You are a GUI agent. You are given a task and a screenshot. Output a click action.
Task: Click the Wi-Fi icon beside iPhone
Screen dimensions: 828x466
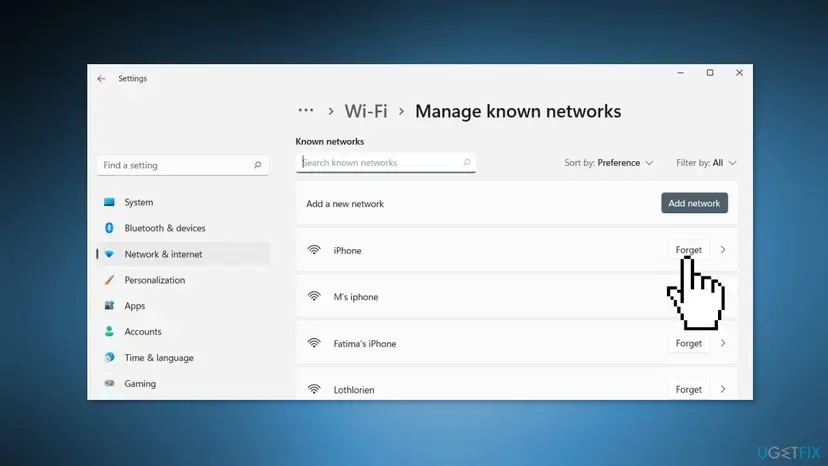[314, 250]
